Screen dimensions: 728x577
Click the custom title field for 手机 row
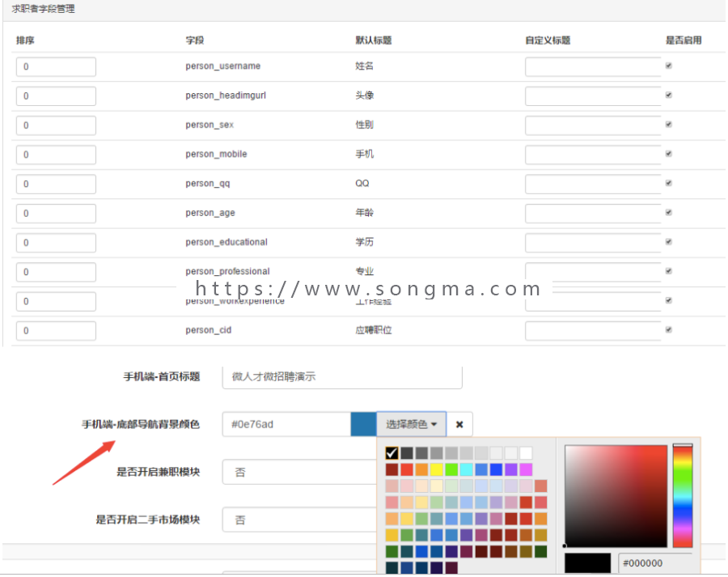593,155
